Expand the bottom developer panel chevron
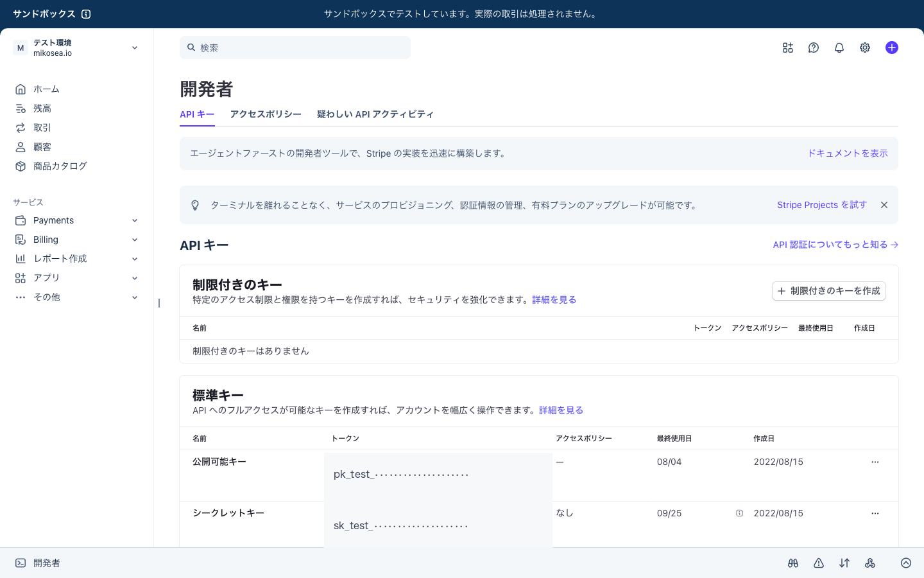Viewport: 924px width, 578px height. click(x=906, y=563)
